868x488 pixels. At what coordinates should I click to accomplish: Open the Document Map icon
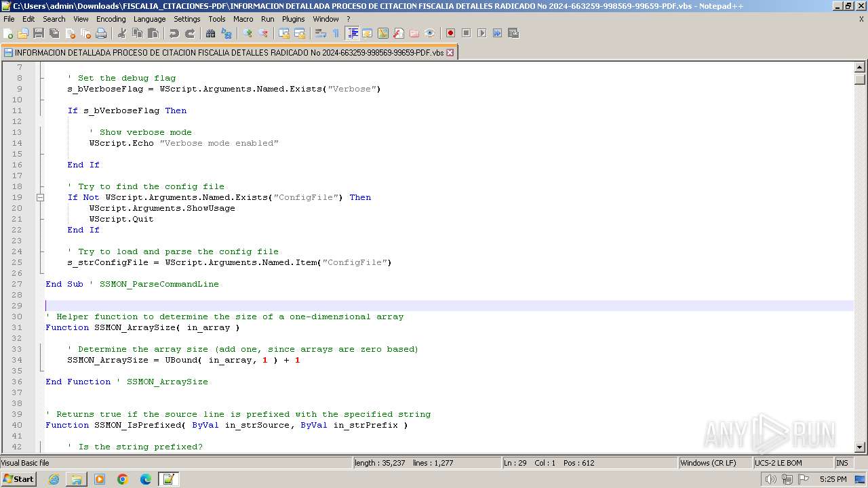coord(383,33)
